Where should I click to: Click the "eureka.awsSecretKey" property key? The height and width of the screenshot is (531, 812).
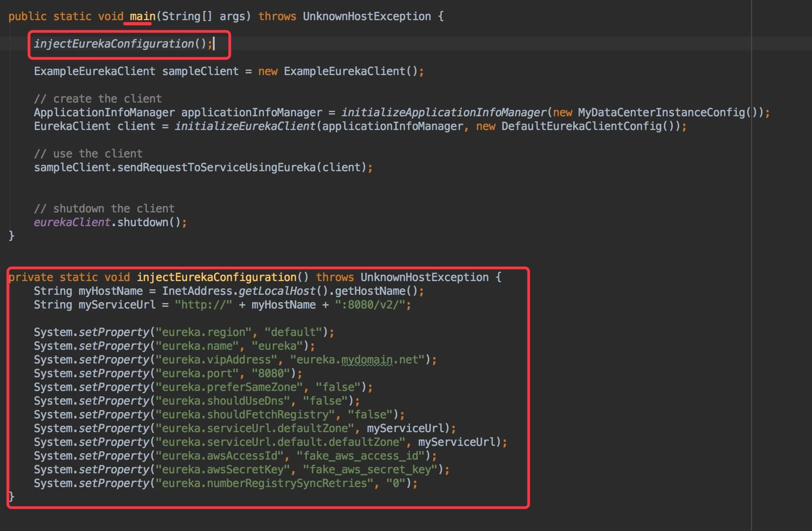222,470
